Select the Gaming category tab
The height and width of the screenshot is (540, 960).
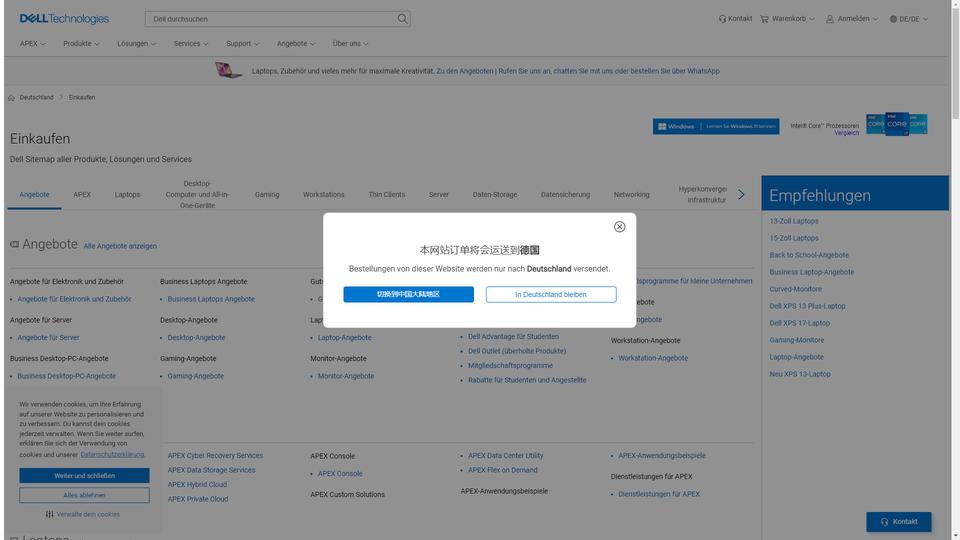click(267, 195)
